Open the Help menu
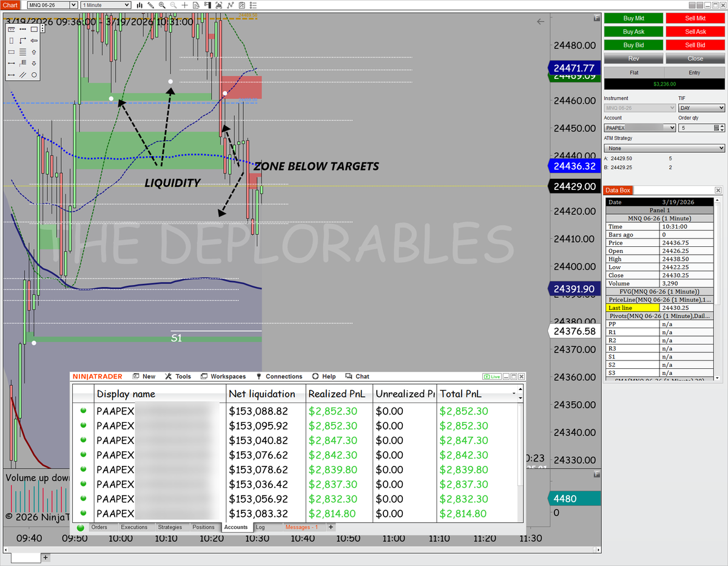 pyautogui.click(x=324, y=377)
